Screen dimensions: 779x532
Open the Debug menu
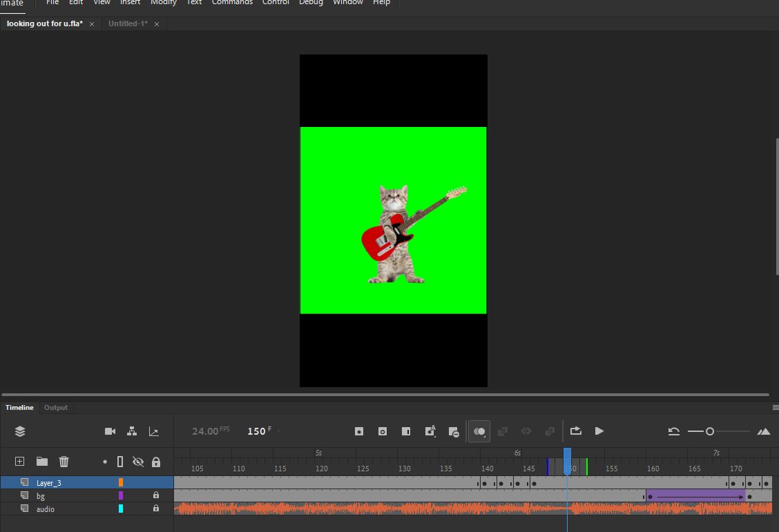[311, 3]
